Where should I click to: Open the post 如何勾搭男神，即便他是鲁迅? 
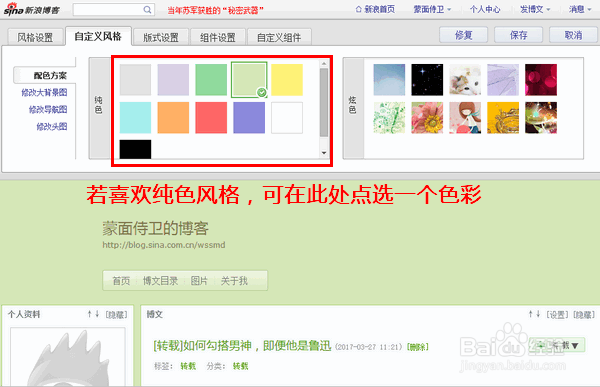click(242, 346)
